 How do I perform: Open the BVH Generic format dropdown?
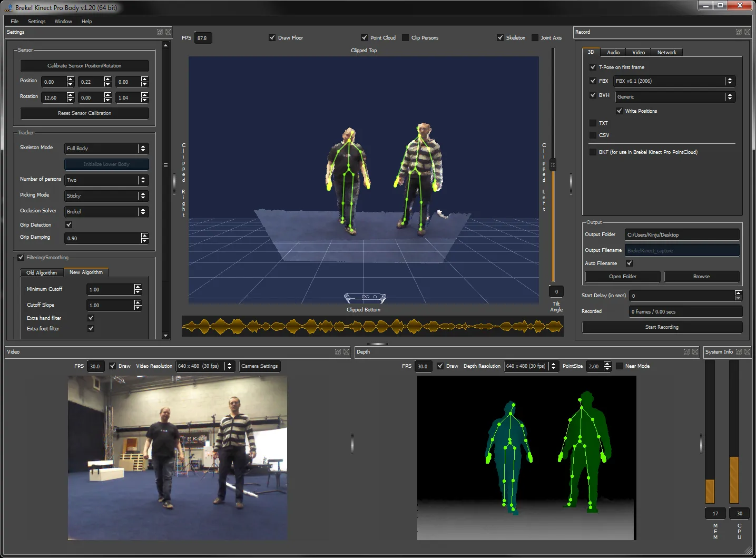click(675, 97)
